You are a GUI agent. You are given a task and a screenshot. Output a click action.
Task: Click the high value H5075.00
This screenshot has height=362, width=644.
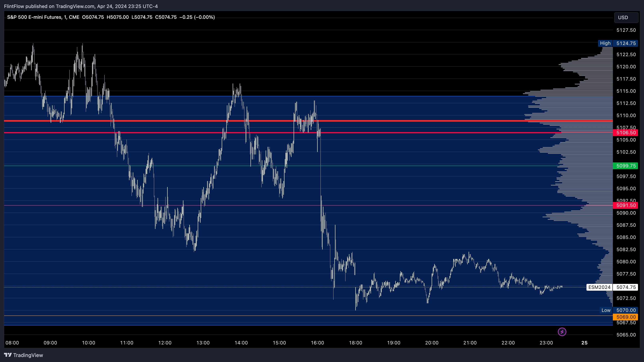117,17
